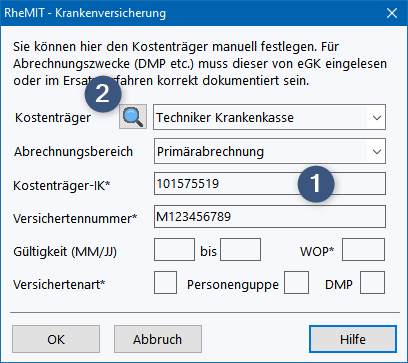Click OK to confirm insurance data
Screen dimensions: 408x363
coord(56,339)
